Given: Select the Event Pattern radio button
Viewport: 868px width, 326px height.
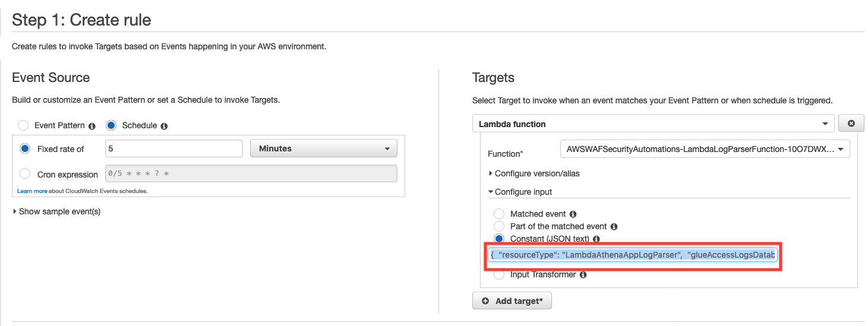Looking at the screenshot, I should (23, 125).
